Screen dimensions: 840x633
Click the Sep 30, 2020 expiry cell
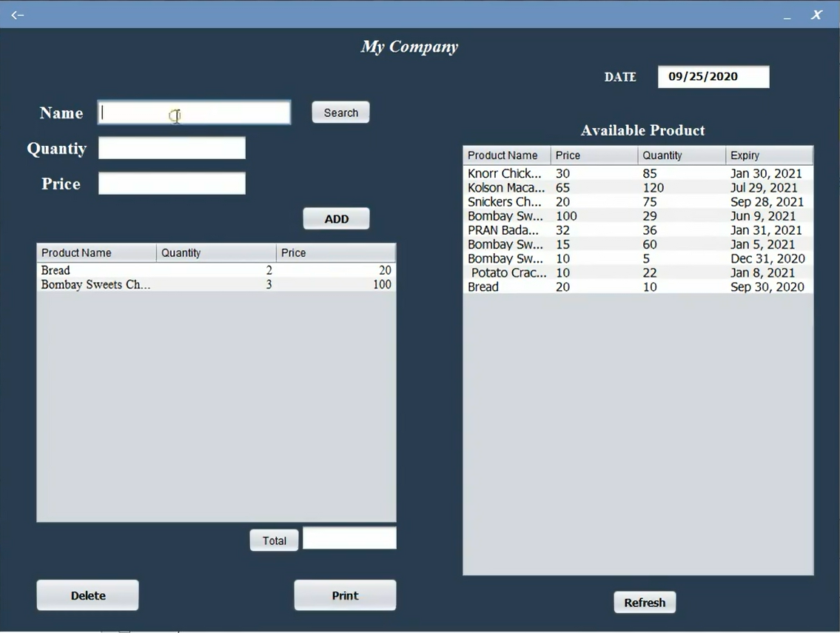[x=769, y=287]
